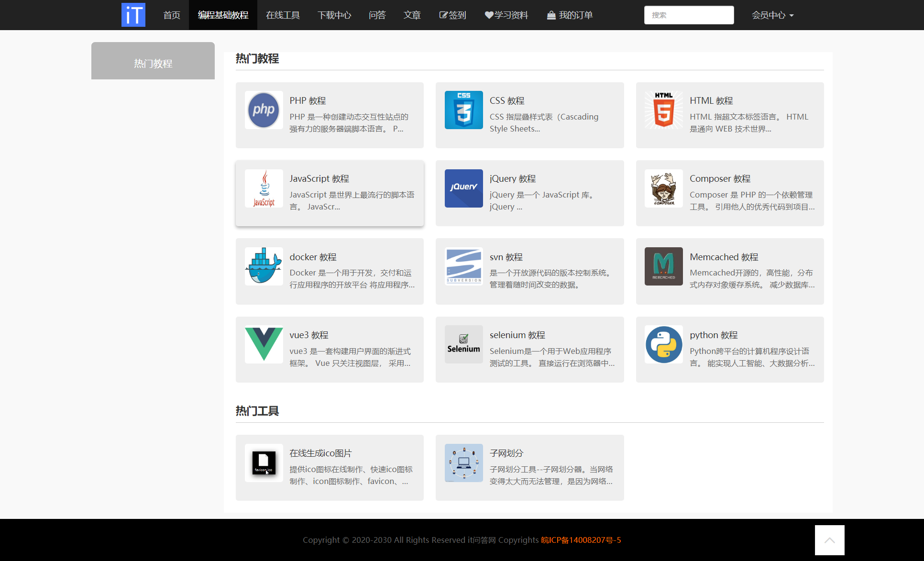Open the vue3 logo thumbnail
This screenshot has width=924, height=561.
pyautogui.click(x=264, y=344)
